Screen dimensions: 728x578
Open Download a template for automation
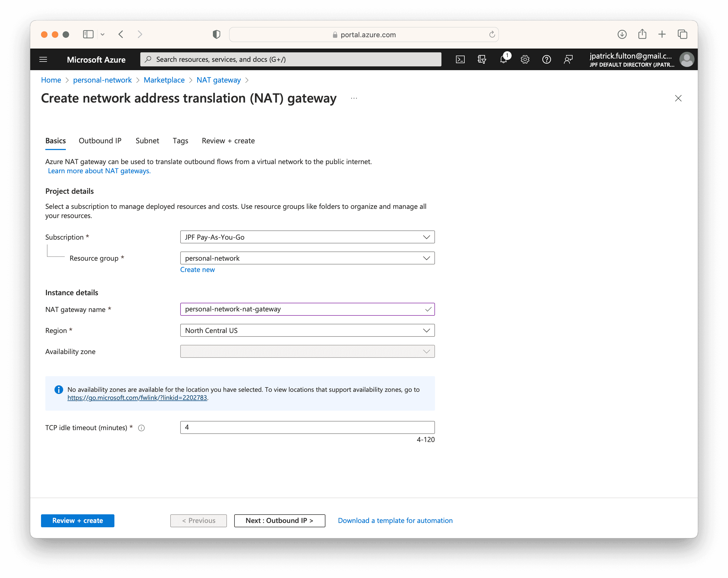click(x=395, y=521)
